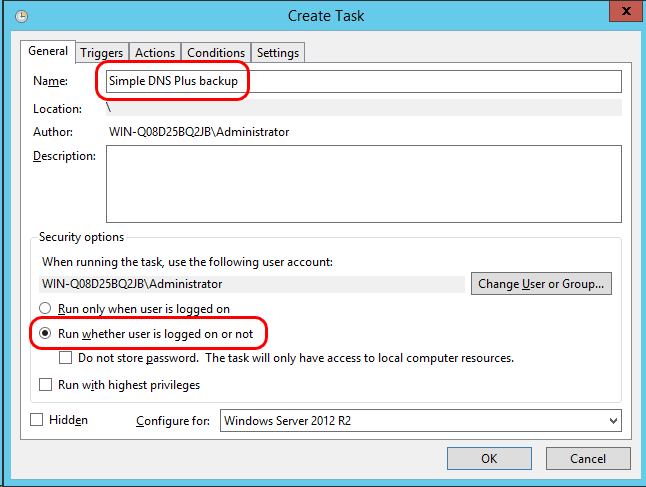The width and height of the screenshot is (646, 487).
Task: Click the Create Task title text
Action: 326,16
